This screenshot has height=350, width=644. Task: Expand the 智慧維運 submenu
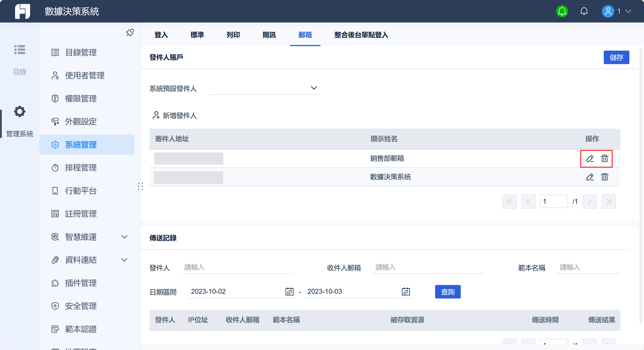[x=124, y=237]
